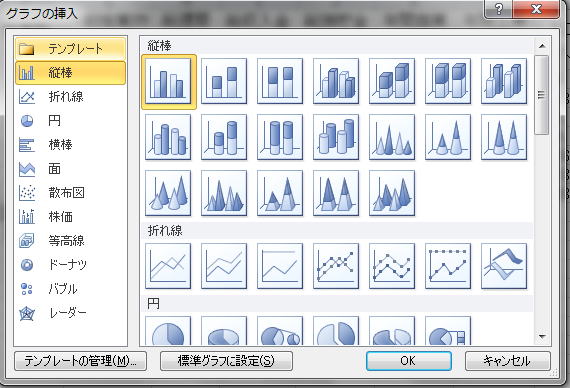Click the help question mark button
570x388 pixels.
coord(498,9)
